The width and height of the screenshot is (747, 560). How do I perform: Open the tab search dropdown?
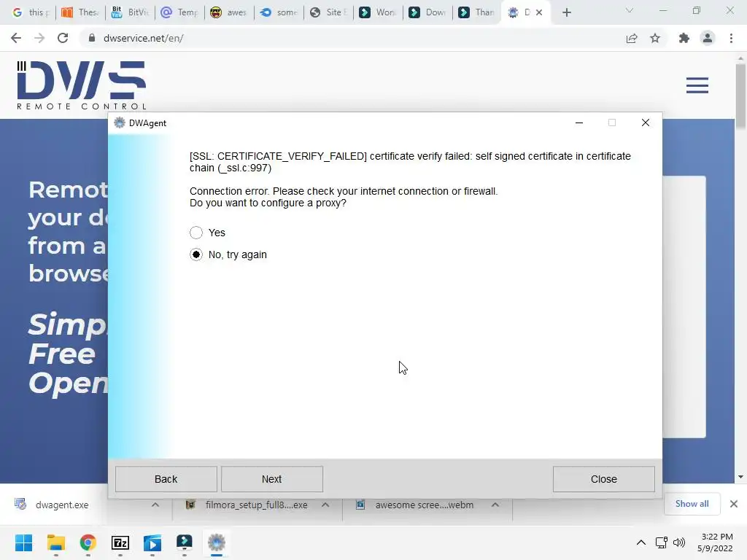coord(630,10)
